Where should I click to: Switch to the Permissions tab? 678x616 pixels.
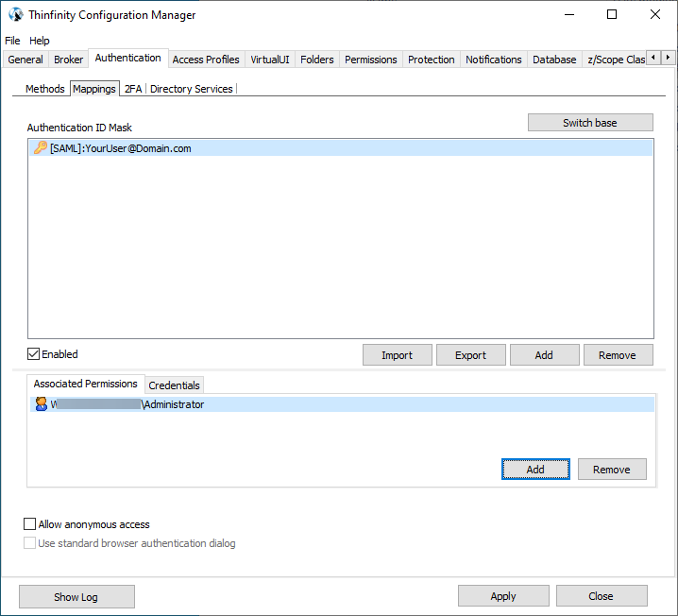[370, 60]
